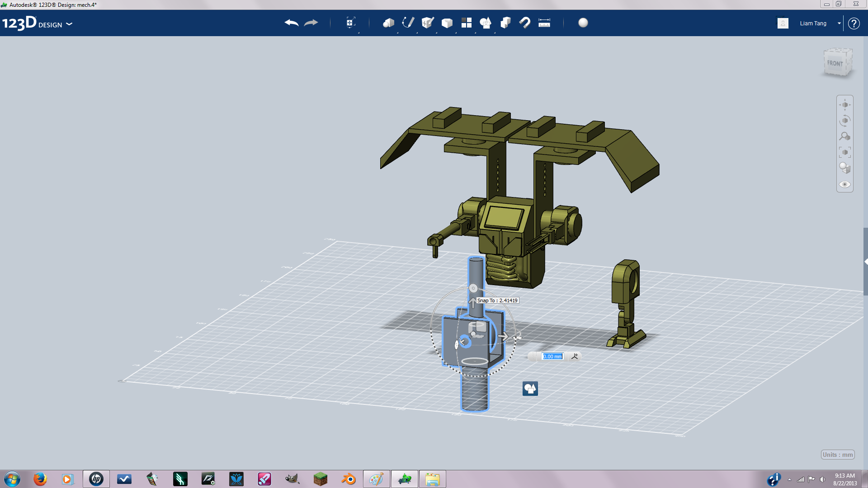
Task: Click the distance value input field
Action: coord(552,357)
